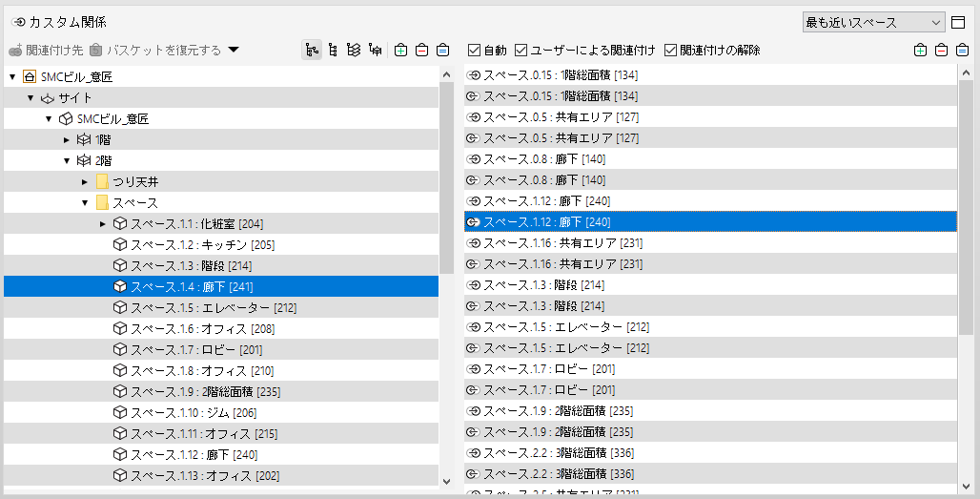Select the stacked layers tree view icon
Image resolution: width=980 pixels, height=499 pixels.
[354, 50]
